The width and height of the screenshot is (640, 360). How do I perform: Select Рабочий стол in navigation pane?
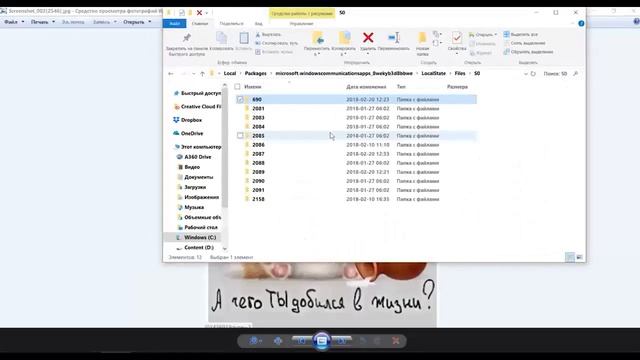click(200, 227)
